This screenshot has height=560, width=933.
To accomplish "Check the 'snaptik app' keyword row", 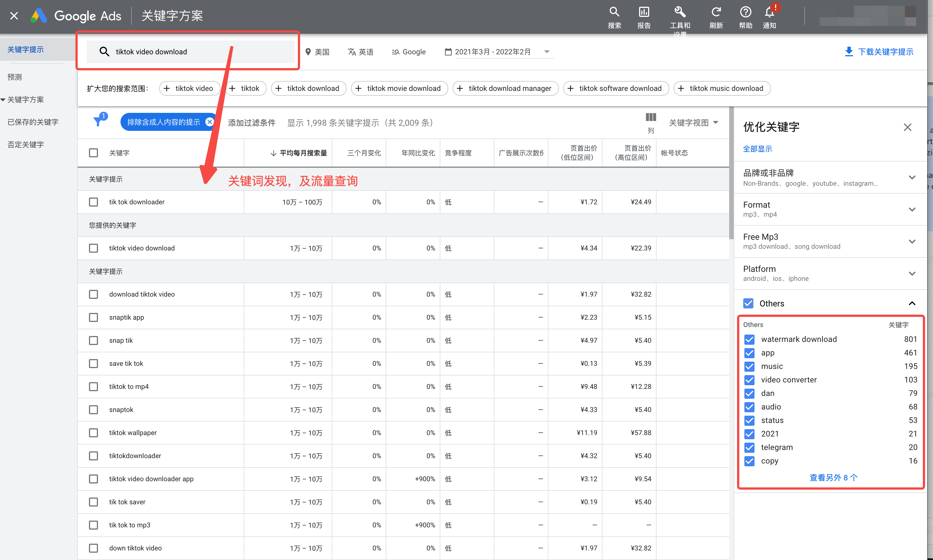I will (x=93, y=317).
